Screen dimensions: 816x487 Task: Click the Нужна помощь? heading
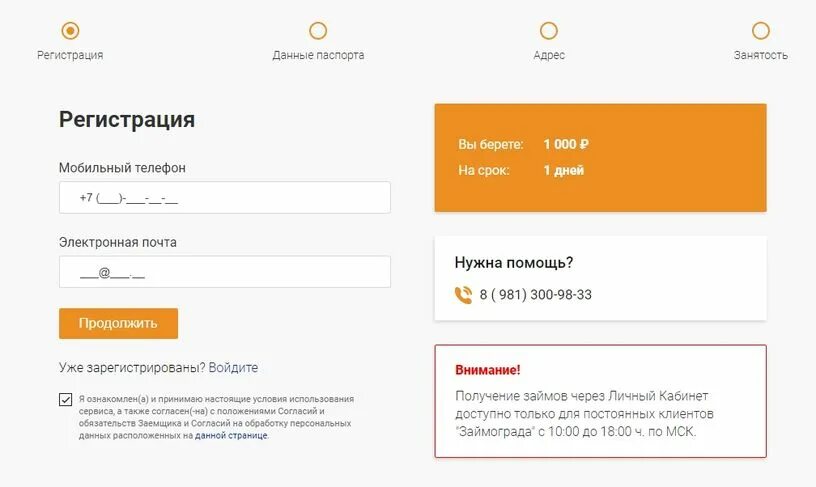click(x=514, y=263)
